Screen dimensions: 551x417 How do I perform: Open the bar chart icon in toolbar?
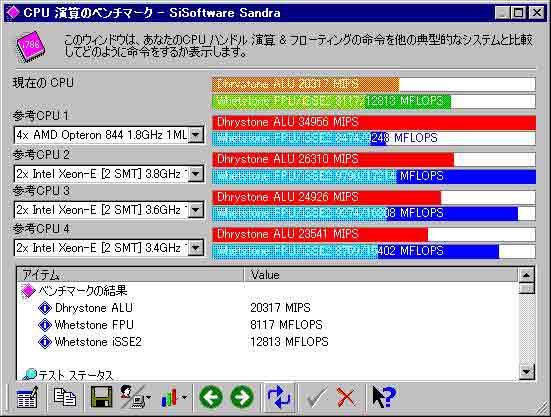(x=169, y=398)
